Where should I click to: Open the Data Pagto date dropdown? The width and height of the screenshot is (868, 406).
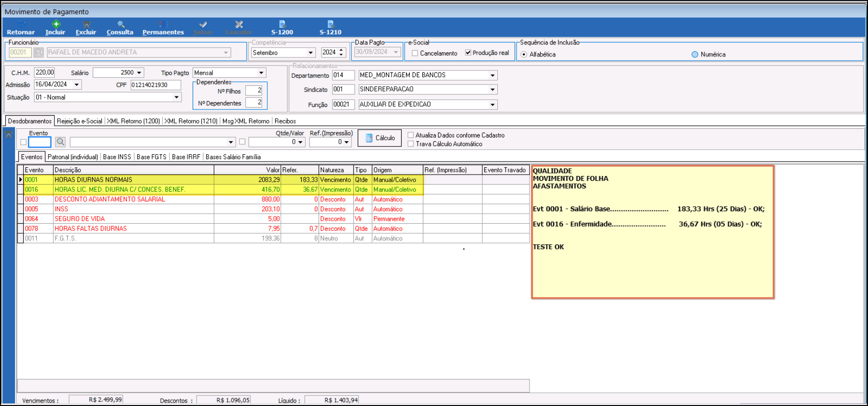(396, 52)
